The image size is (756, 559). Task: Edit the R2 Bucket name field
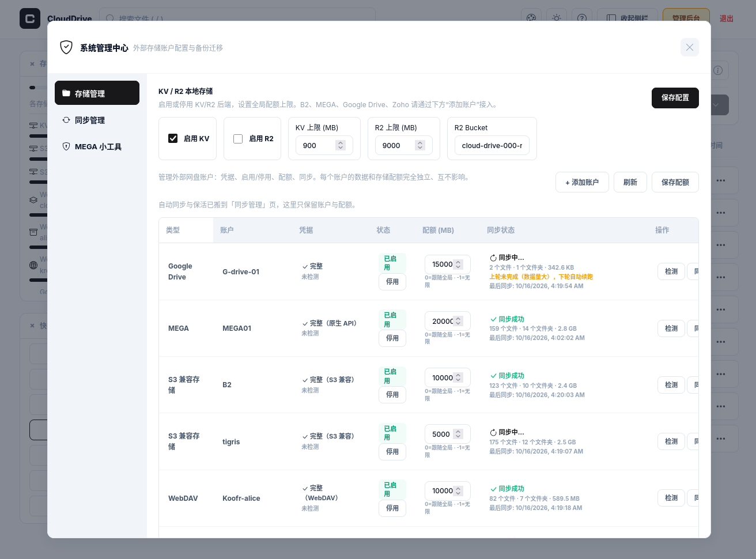[492, 145]
